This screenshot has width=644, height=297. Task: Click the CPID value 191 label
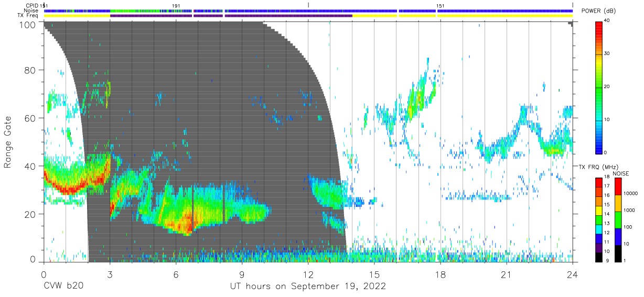point(176,5)
